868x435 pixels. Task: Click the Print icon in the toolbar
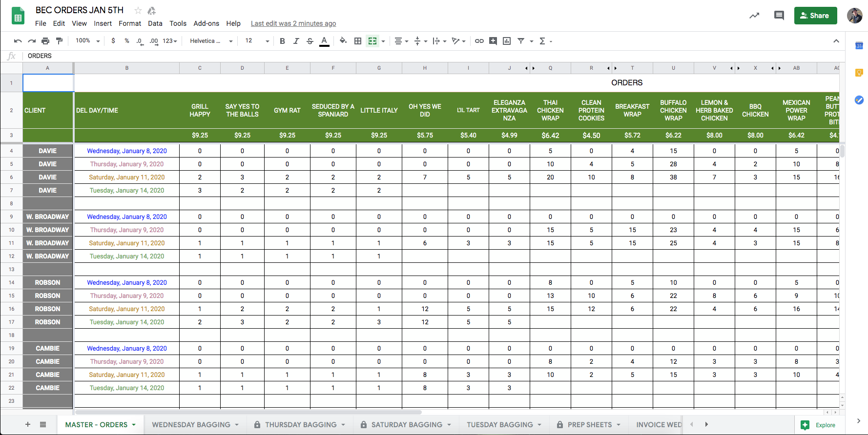tap(45, 41)
